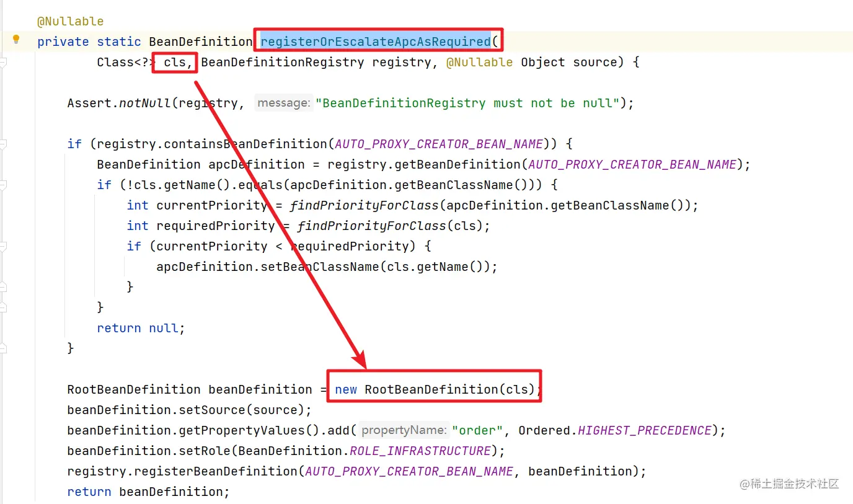Screen dimensions: 853x504
Task: Click the 稀土掘金技术社区 watermark
Action: (x=789, y=484)
